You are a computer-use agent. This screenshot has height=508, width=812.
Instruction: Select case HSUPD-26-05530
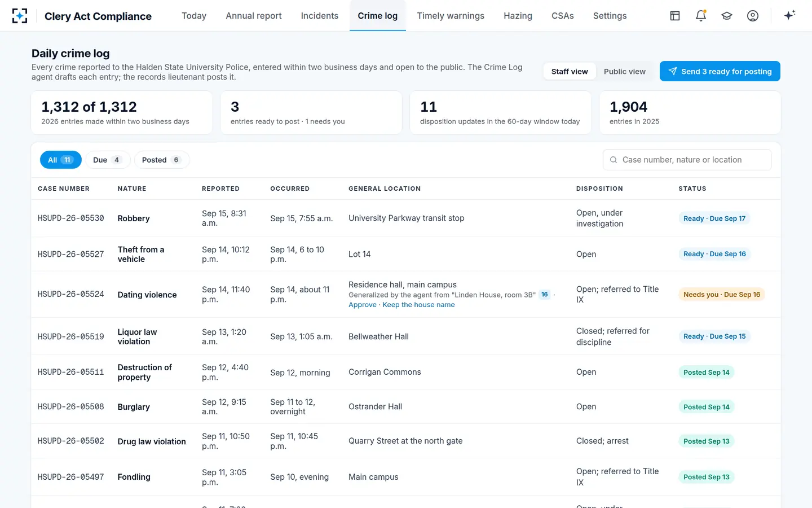(71, 218)
